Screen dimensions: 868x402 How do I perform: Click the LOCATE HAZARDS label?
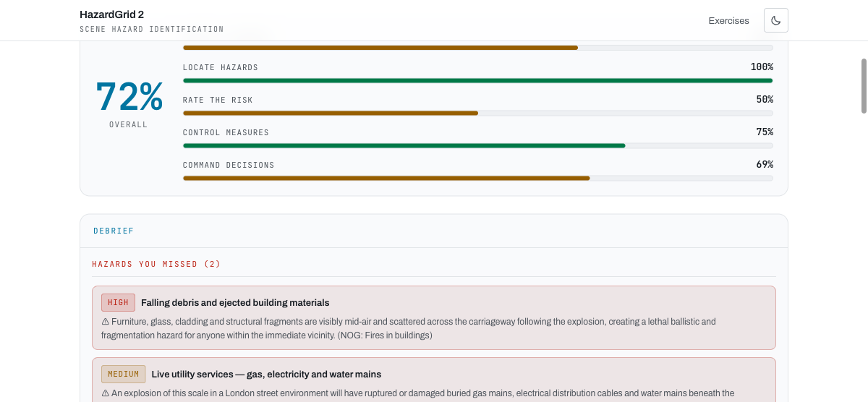coord(221,67)
